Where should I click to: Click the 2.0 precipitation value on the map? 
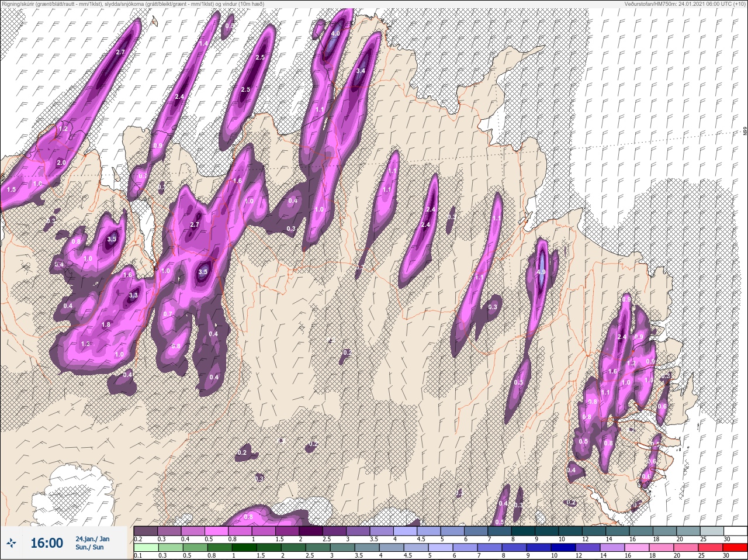pyautogui.click(x=61, y=163)
